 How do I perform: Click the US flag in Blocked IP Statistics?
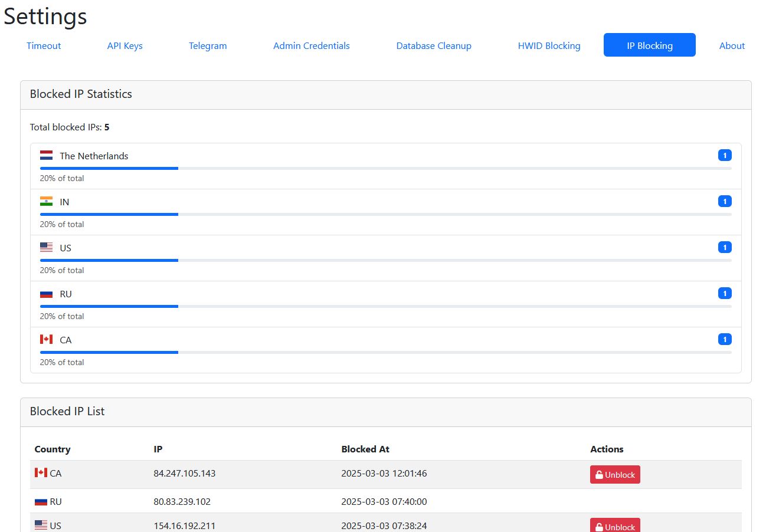tap(46, 248)
